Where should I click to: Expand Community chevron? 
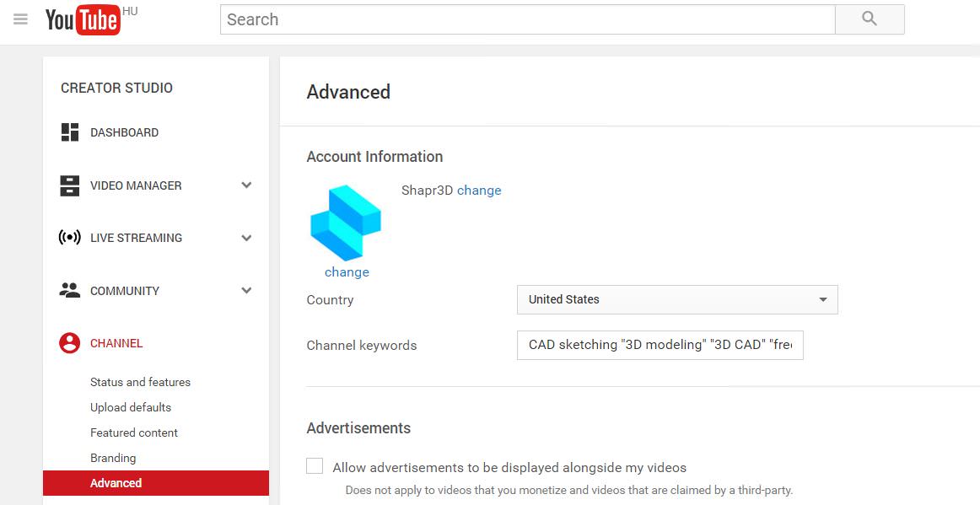pos(247,291)
